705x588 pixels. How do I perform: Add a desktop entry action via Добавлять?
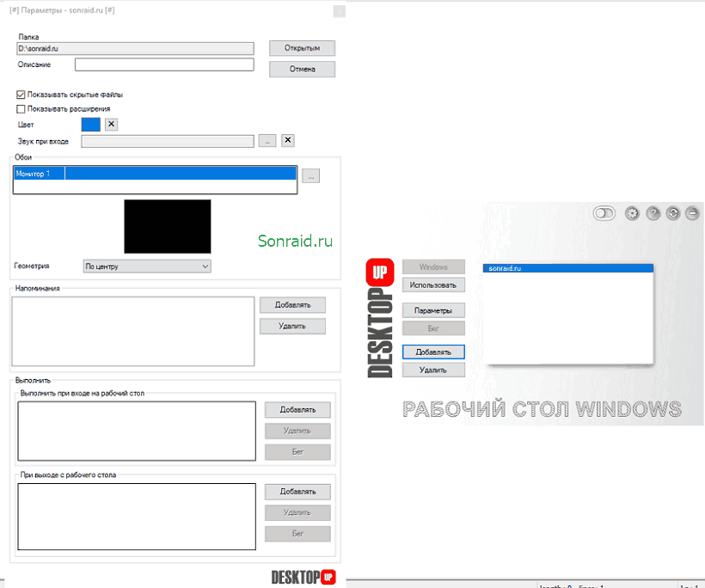[x=297, y=409]
